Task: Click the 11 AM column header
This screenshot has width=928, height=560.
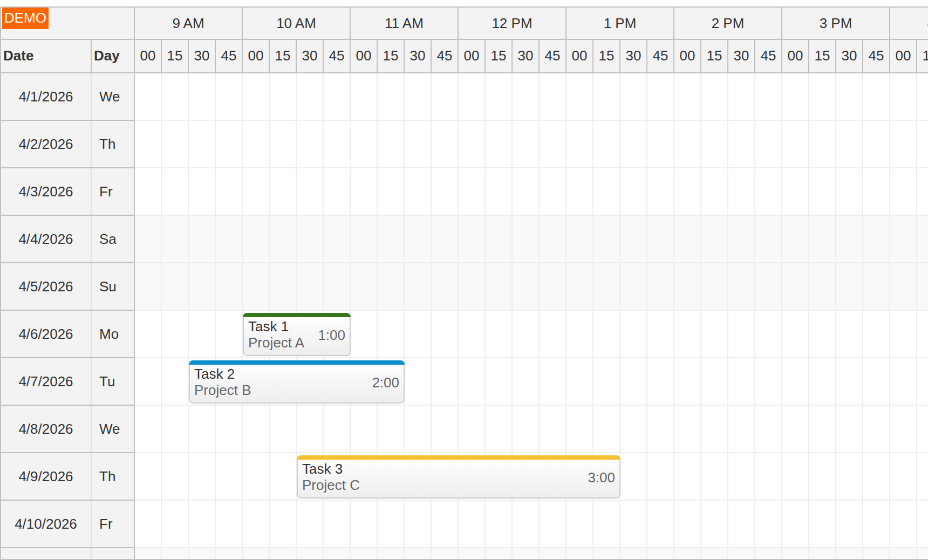Action: pyautogui.click(x=404, y=23)
